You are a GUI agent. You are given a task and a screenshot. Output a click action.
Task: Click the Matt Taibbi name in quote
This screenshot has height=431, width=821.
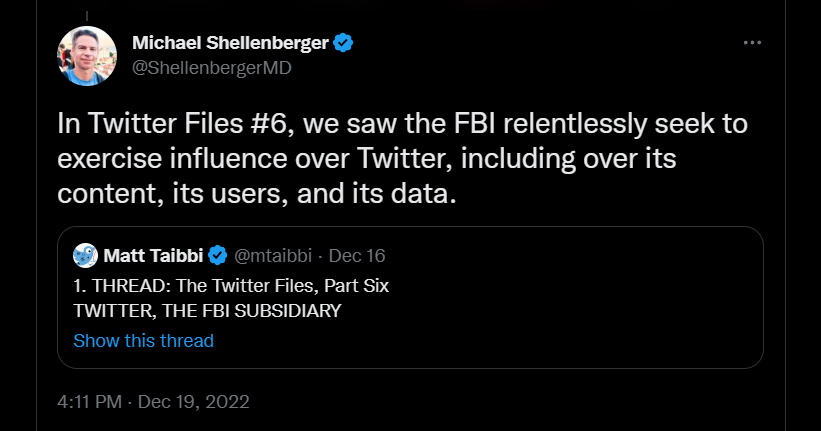pyautogui.click(x=150, y=257)
